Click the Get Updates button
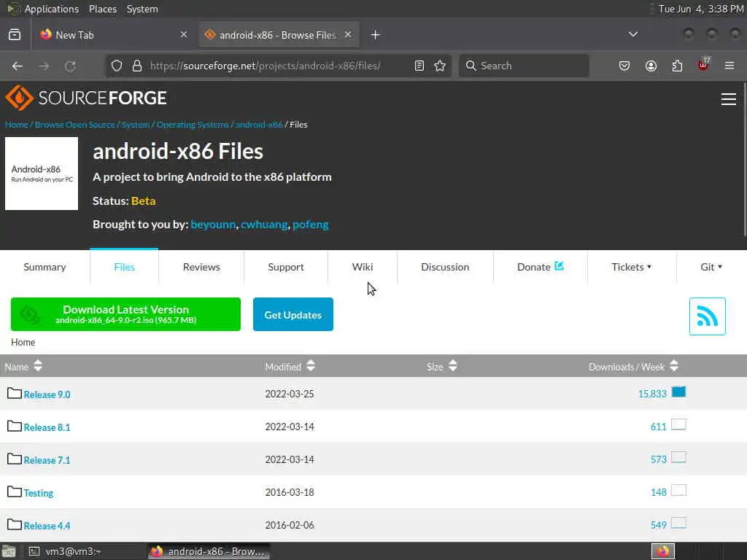 click(x=293, y=314)
